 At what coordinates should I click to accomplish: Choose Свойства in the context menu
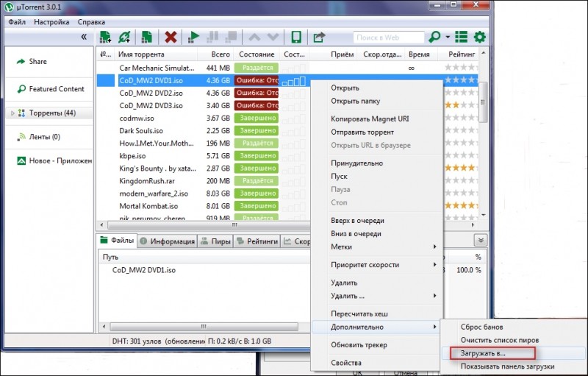point(346,363)
